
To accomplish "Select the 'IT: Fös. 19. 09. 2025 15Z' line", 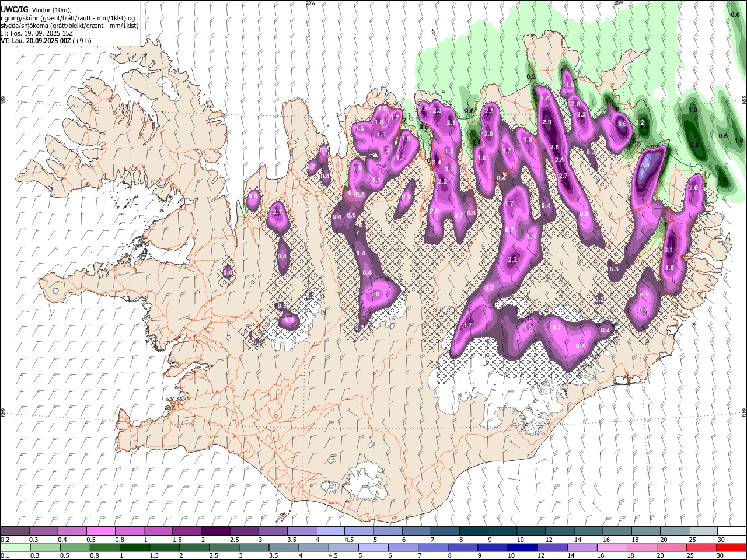I will [37, 34].
